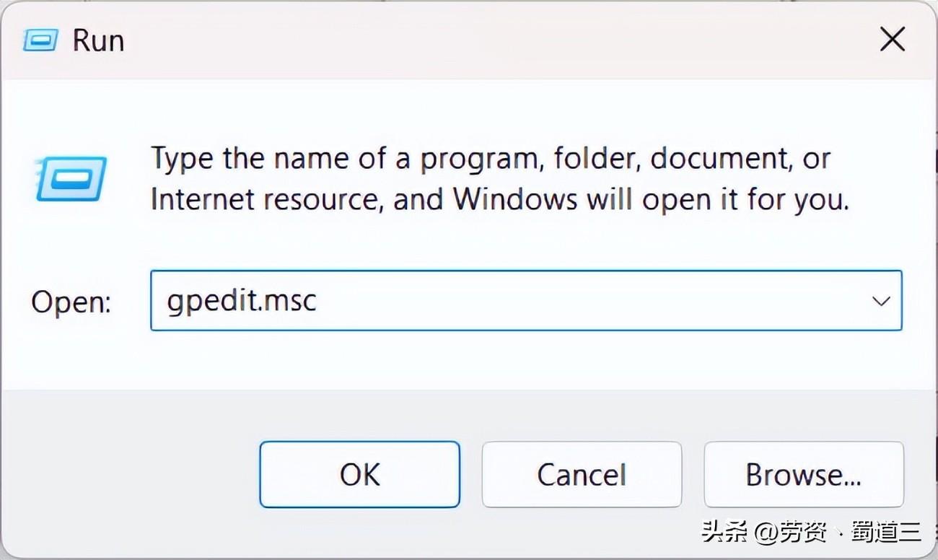Click the word "Windows" in the description
The image size is (938, 560).
[x=514, y=200]
